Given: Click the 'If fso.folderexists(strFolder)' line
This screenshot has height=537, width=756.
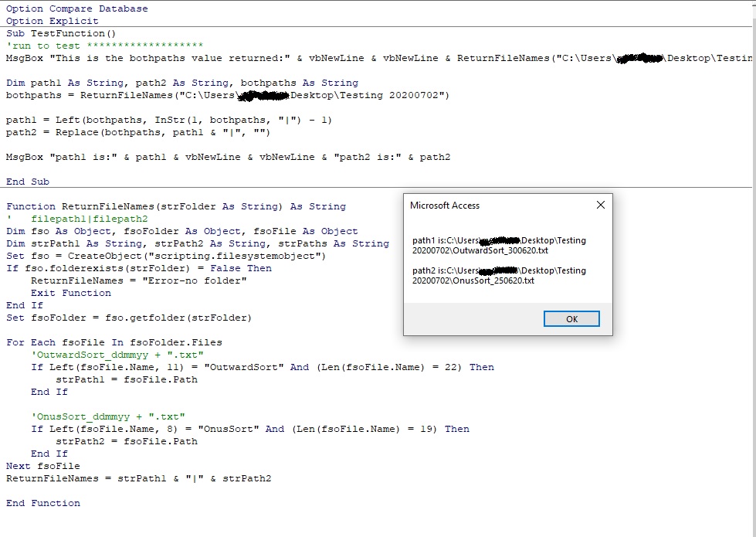Looking at the screenshot, I should [x=139, y=268].
